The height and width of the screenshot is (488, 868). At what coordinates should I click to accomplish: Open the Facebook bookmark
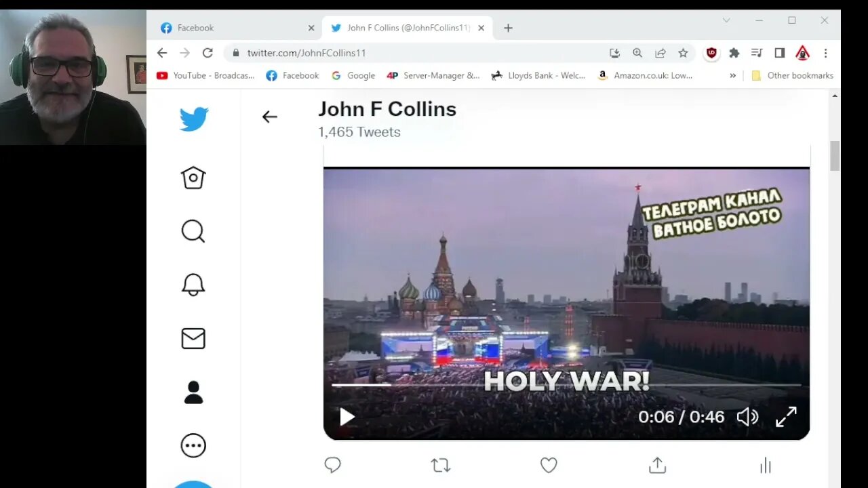pyautogui.click(x=292, y=76)
